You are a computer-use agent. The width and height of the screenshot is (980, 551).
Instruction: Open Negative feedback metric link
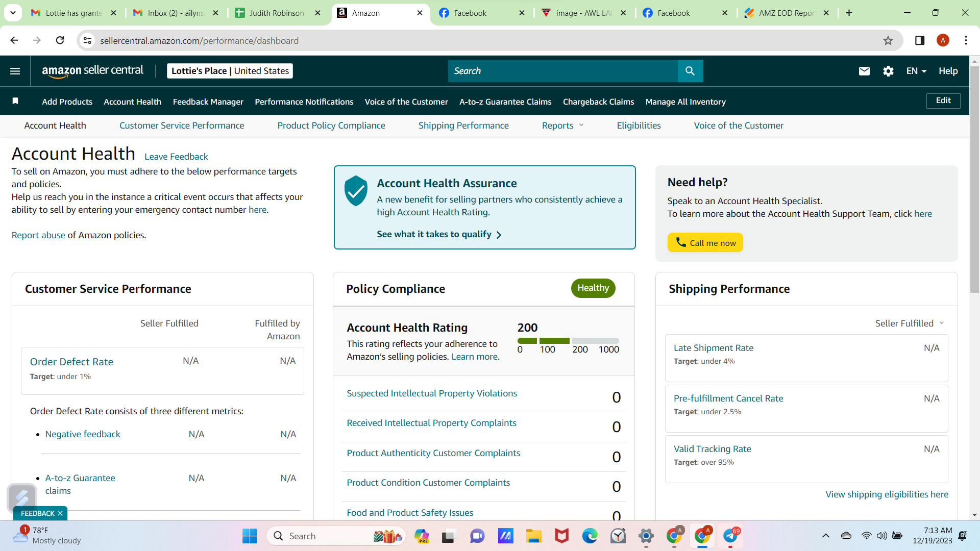(x=83, y=434)
